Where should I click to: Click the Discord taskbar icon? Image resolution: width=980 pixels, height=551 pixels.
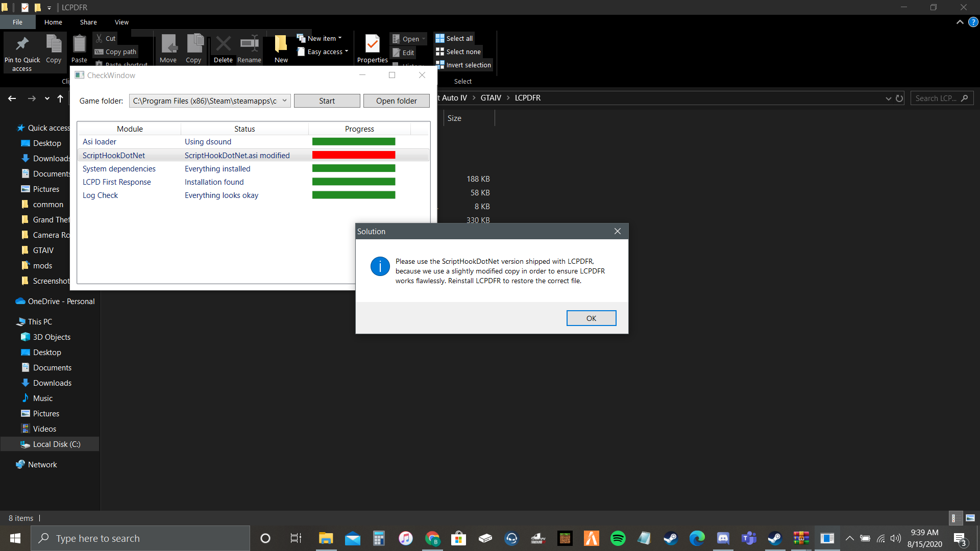tap(723, 538)
